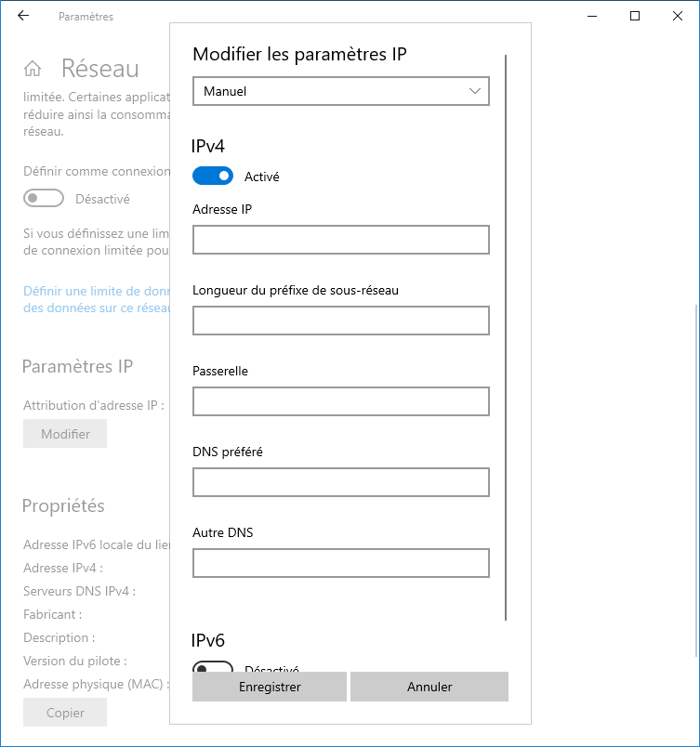Select the DNS préféré text box
Viewport: 700px width, 747px height.
tap(341, 482)
